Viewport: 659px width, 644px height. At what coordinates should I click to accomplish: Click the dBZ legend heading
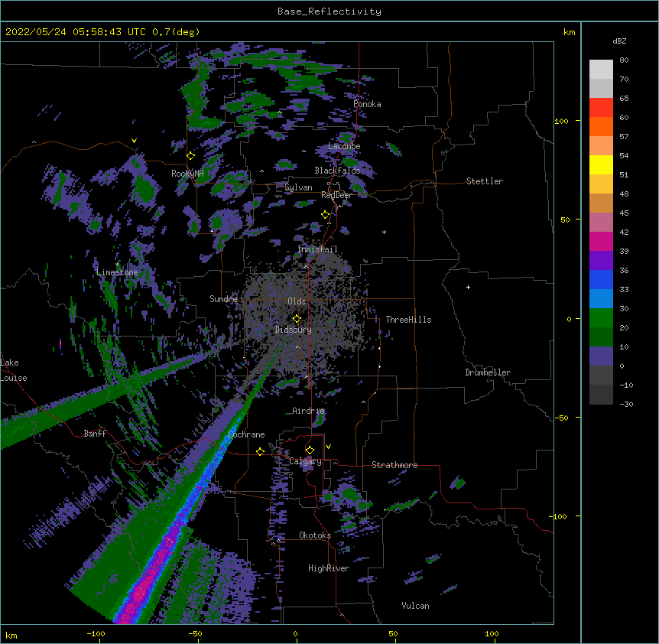[x=619, y=41]
